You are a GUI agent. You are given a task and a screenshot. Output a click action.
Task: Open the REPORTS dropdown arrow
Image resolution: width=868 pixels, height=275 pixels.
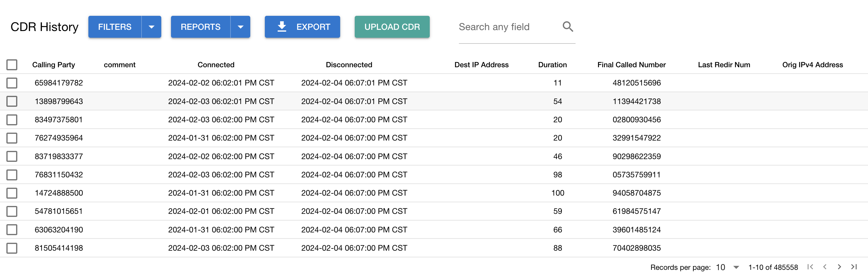tap(241, 26)
